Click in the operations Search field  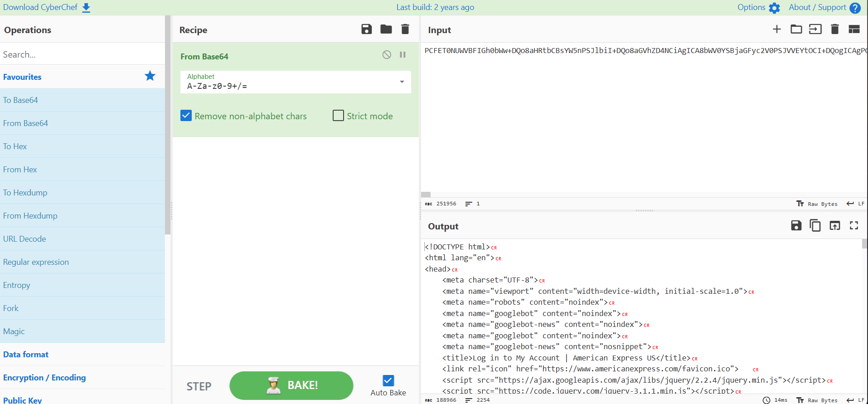tap(82, 54)
